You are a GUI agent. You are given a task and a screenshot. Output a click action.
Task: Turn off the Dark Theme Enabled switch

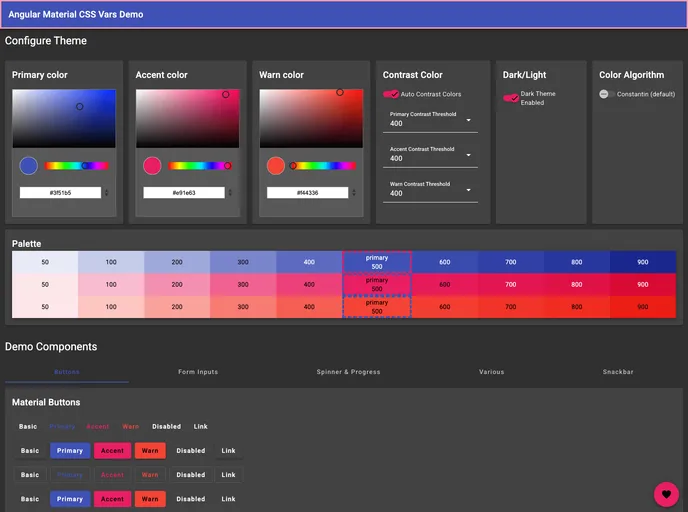(510, 98)
